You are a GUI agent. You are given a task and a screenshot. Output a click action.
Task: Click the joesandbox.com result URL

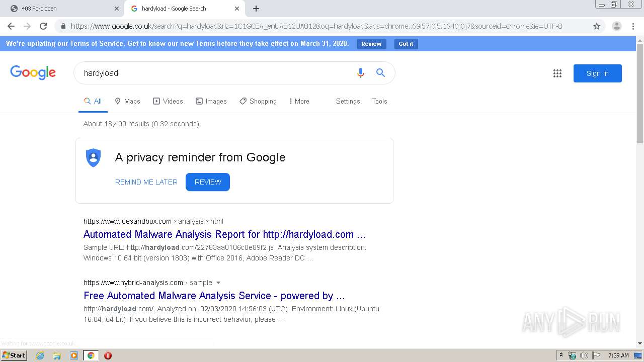click(x=153, y=221)
